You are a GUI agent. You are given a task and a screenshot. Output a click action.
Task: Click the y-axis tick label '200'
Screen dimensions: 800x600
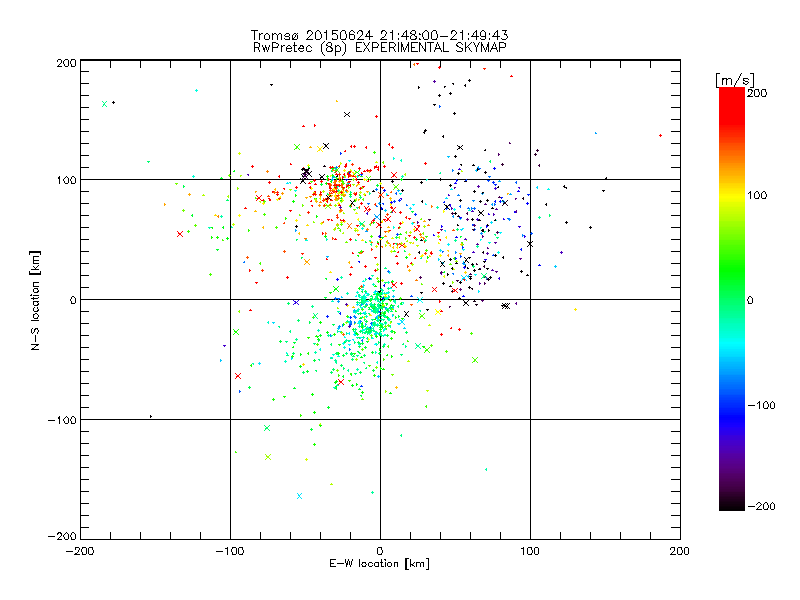66,63
